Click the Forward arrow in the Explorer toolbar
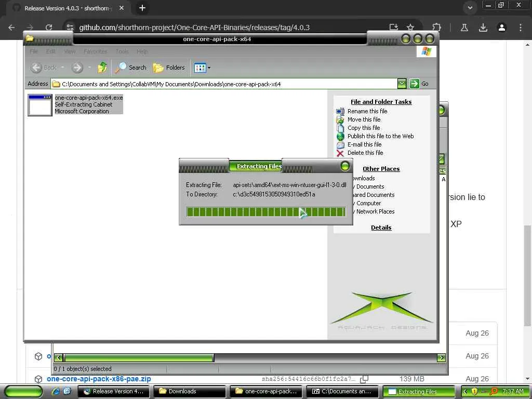Viewport: 532px width, 399px height. click(77, 68)
